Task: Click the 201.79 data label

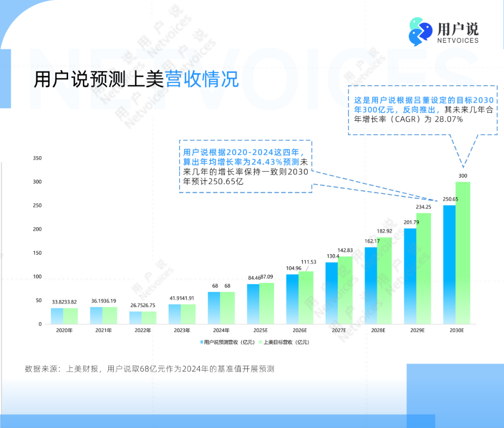Action: [412, 222]
